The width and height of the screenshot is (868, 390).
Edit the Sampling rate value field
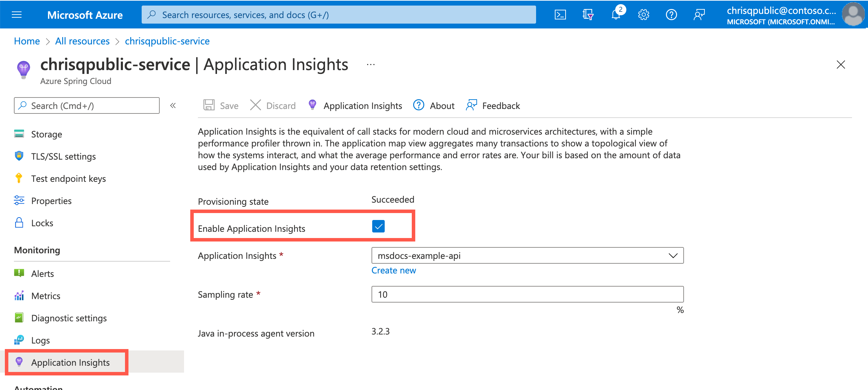coord(527,294)
